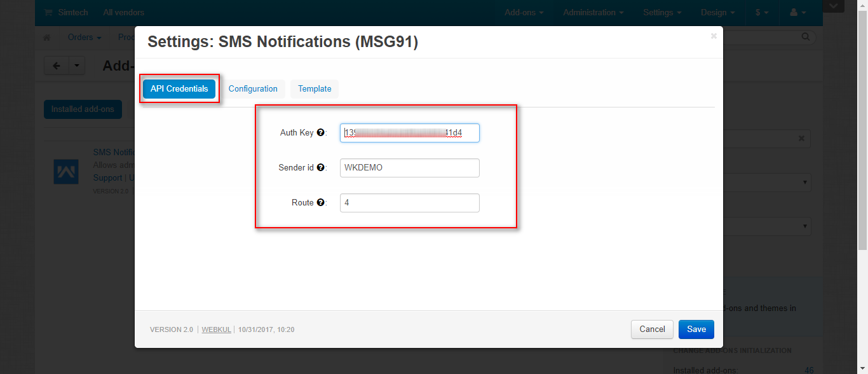Image resolution: width=868 pixels, height=374 pixels.
Task: Click the Installed add-ons button
Action: click(83, 109)
